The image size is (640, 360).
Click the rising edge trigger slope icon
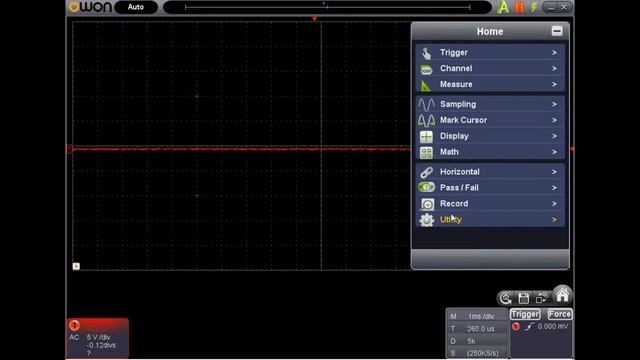click(529, 327)
